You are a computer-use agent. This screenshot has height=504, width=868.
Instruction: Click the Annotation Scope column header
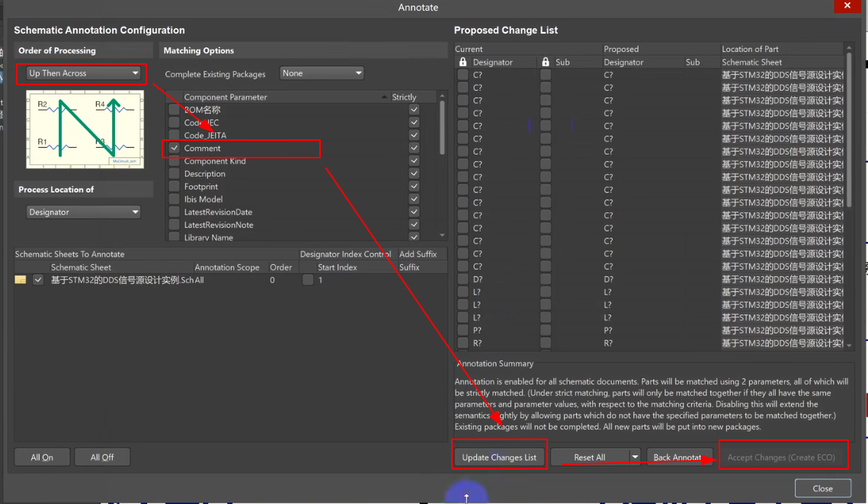coord(227,267)
